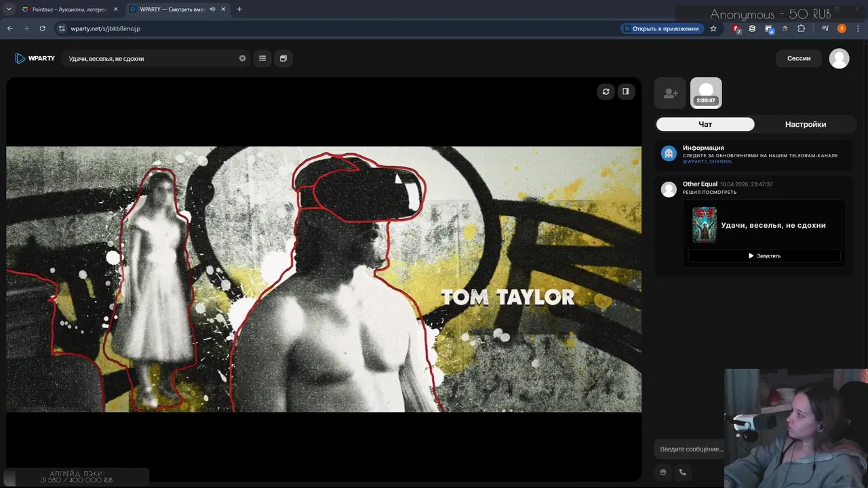Go back with the browser back arrow
This screenshot has height=488, width=868.
click(9, 28)
